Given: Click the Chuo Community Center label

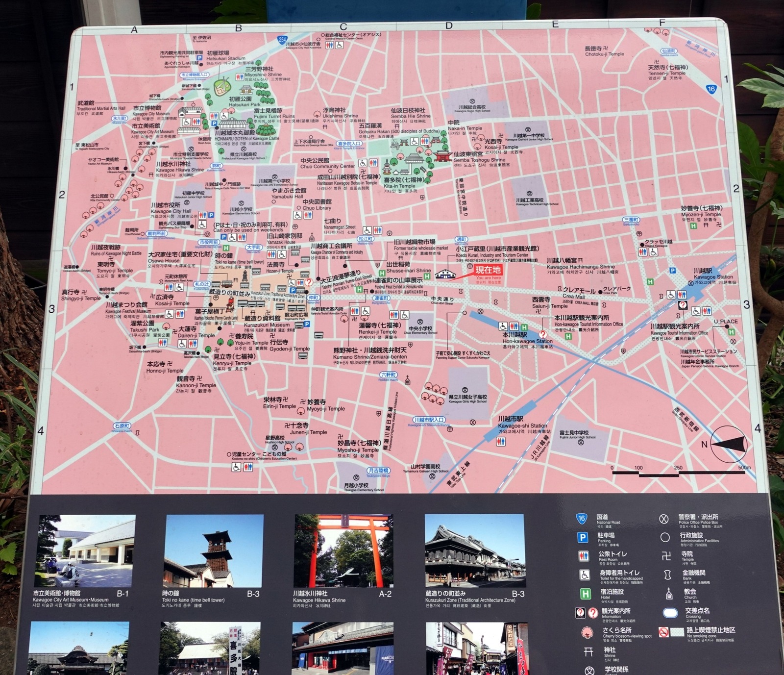Looking at the screenshot, I should 327,166.
